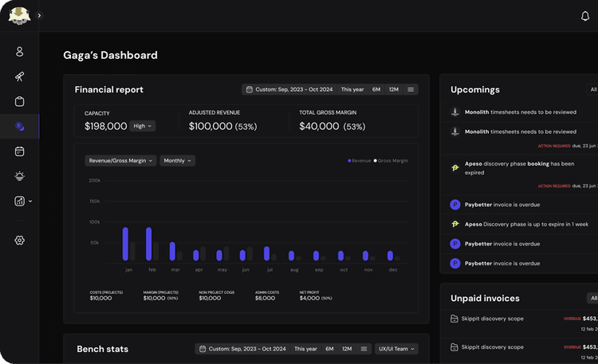Open the Monthly interval dropdown

point(177,161)
